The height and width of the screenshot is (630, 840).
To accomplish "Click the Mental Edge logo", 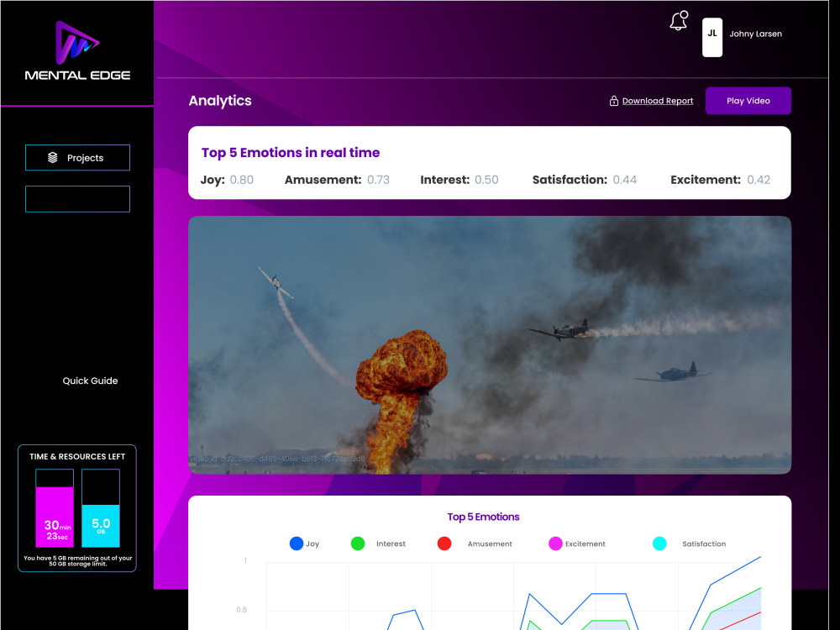I will [x=77, y=51].
